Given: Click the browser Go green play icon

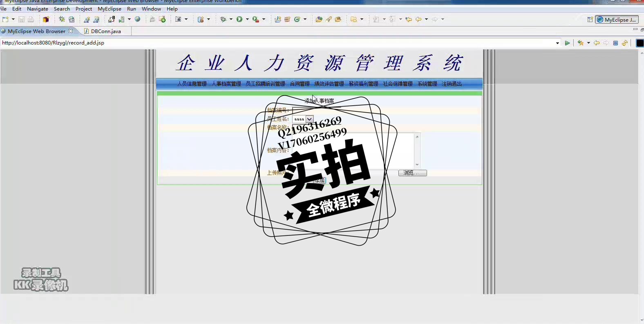Looking at the screenshot, I should [567, 43].
